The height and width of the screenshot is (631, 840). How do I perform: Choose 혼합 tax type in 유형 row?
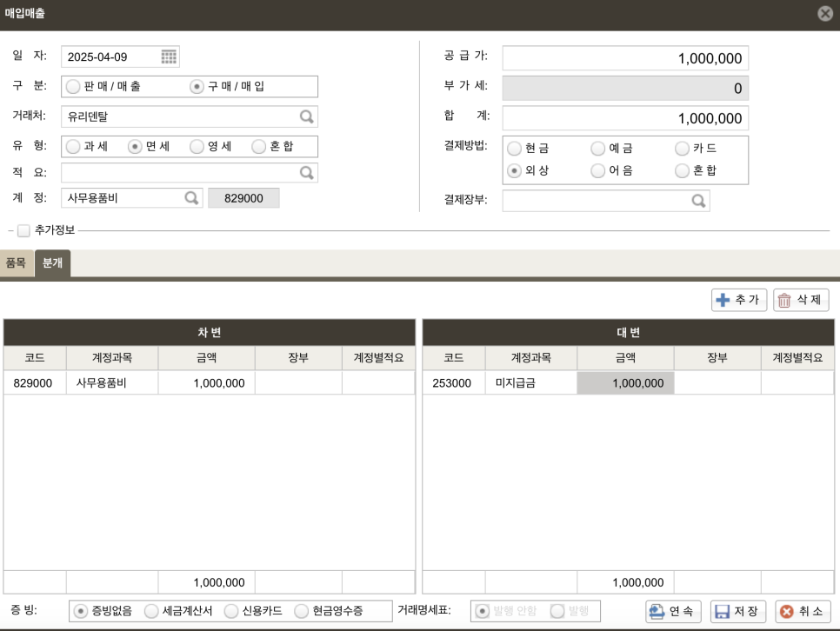[259, 146]
